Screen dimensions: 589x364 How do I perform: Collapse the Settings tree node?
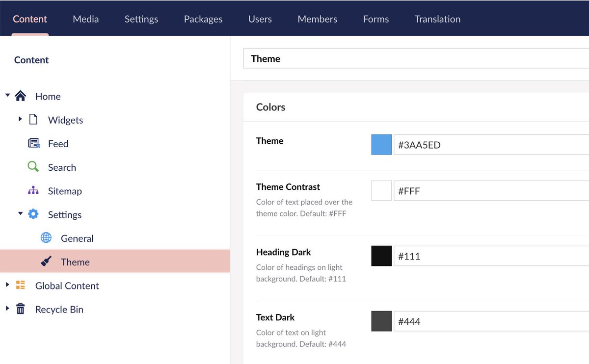click(20, 213)
